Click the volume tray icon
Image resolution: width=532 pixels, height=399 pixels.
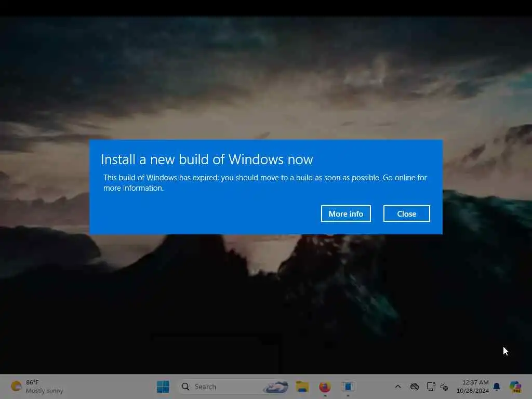[x=444, y=387]
